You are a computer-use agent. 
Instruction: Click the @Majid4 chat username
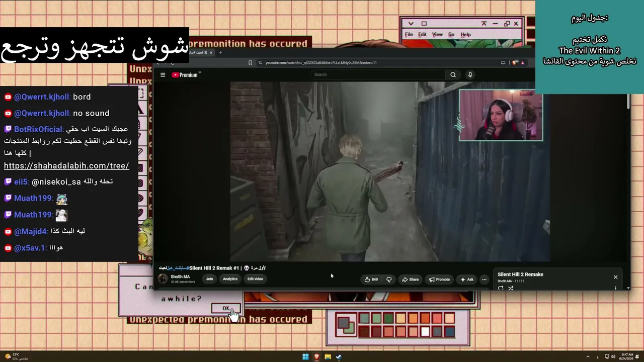31,231
